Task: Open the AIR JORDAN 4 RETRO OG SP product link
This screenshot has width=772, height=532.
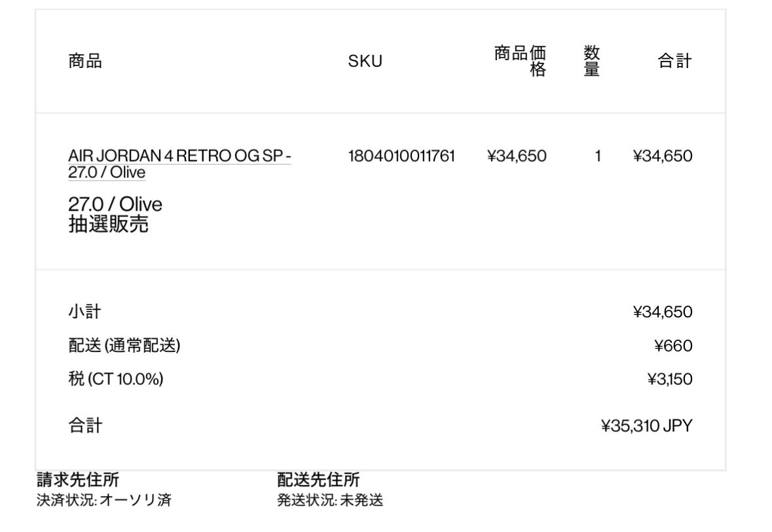Action: (179, 156)
